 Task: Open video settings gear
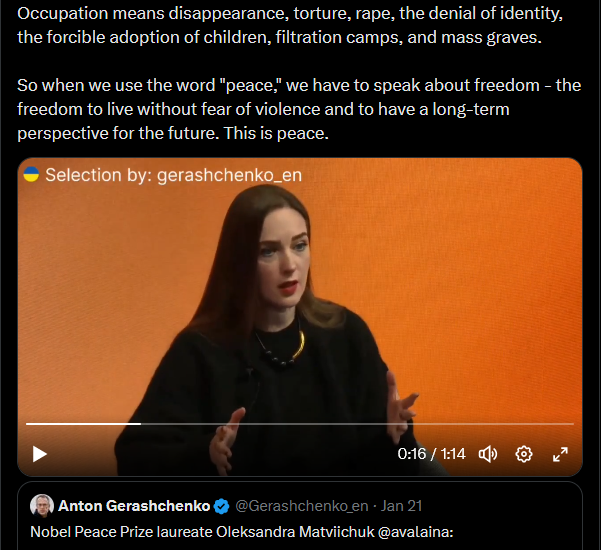click(524, 454)
